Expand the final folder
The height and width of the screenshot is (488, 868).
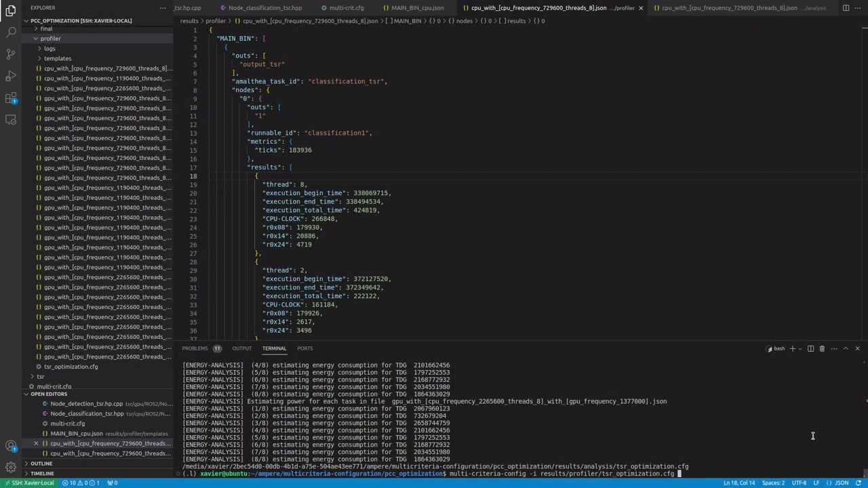point(46,29)
